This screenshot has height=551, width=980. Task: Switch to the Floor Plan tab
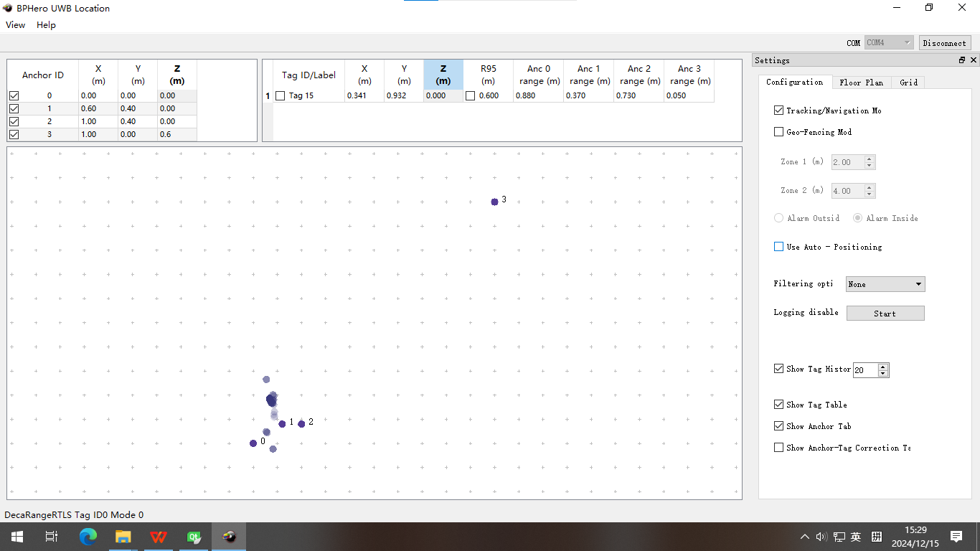(861, 83)
